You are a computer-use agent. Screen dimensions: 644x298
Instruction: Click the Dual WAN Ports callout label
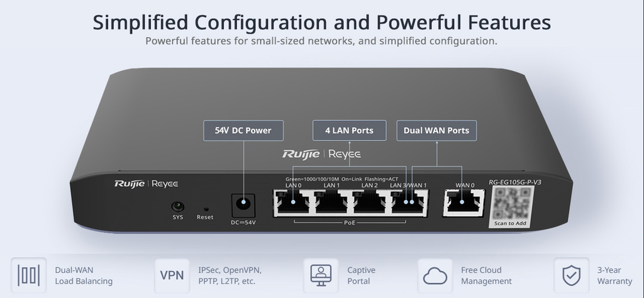pos(436,131)
